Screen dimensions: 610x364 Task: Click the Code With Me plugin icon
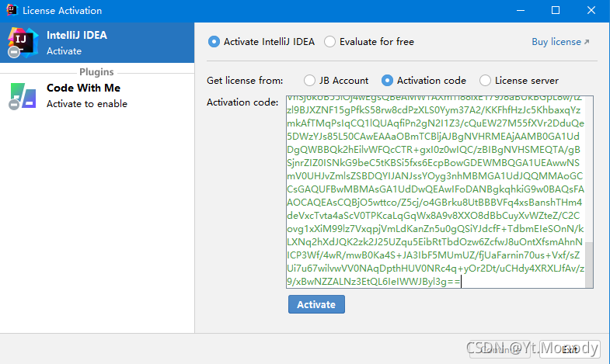click(x=21, y=95)
